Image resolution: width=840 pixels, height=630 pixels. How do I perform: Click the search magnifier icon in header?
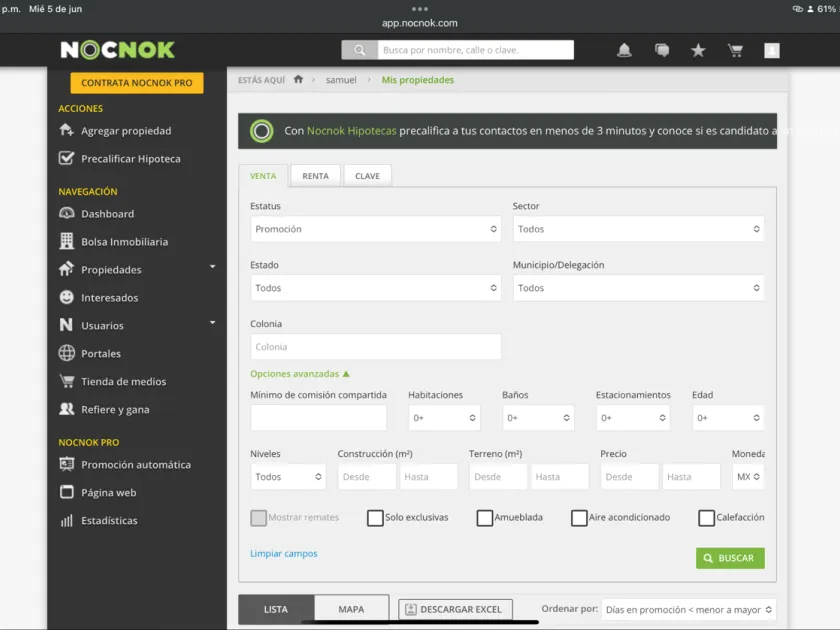[359, 50]
